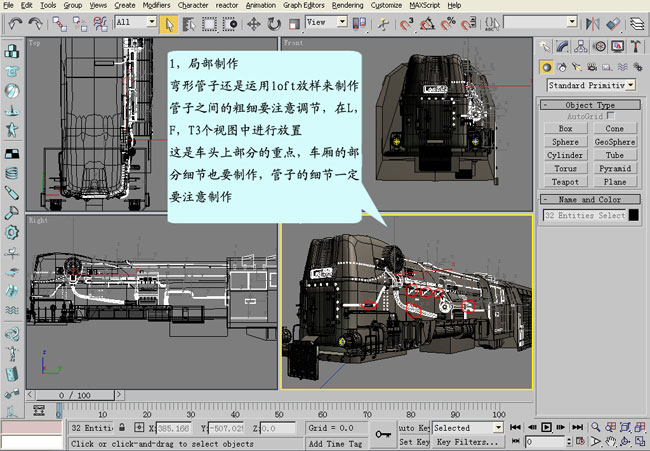The image size is (650, 451).
Task: Toggle Absolute/Offset transform type-in mode
Action: point(139,427)
